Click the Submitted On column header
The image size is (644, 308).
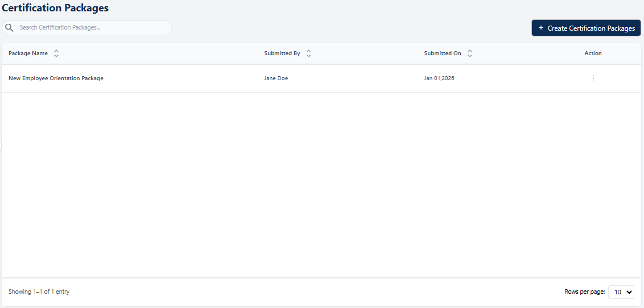pos(443,53)
